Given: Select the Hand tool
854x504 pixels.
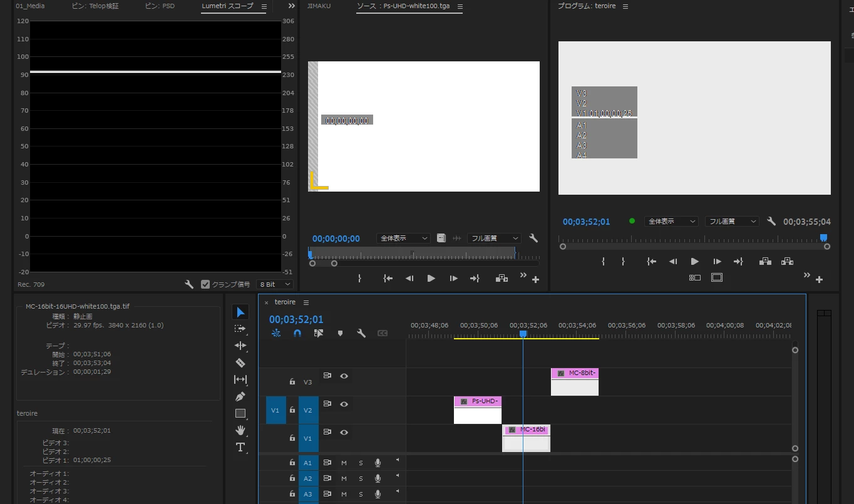Looking at the screenshot, I should [x=240, y=430].
